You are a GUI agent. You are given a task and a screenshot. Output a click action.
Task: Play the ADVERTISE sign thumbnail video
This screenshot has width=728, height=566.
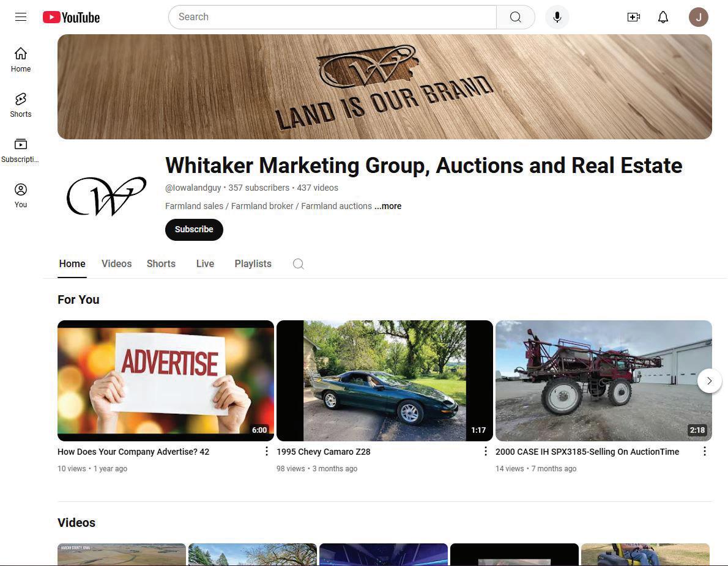[166, 381]
